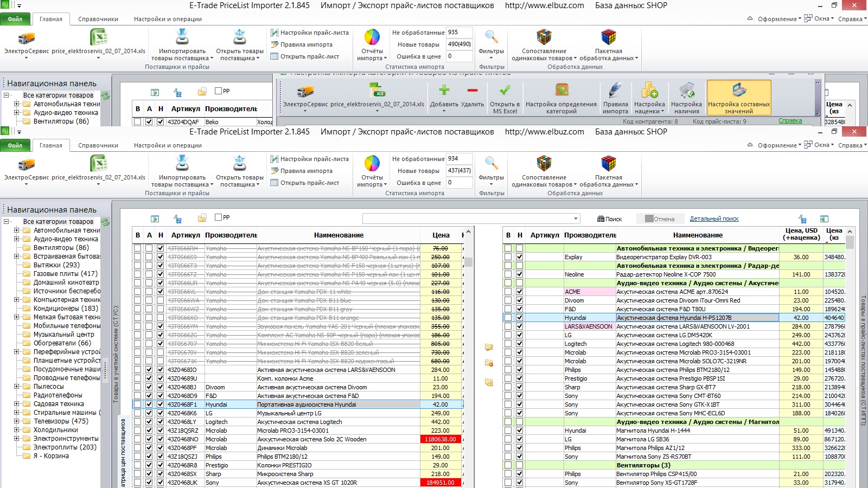Click the folder-with-red-minus icon between the tables
The image size is (868, 488).
point(489,363)
